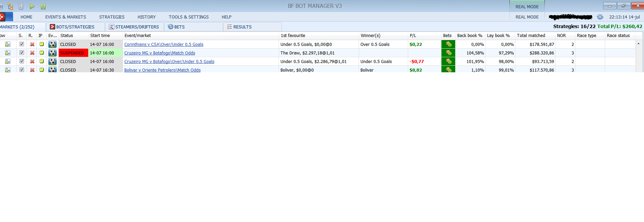This screenshot has height=222, width=644.
Task: Sort by Lay book % column header
Action: pos(500,36)
